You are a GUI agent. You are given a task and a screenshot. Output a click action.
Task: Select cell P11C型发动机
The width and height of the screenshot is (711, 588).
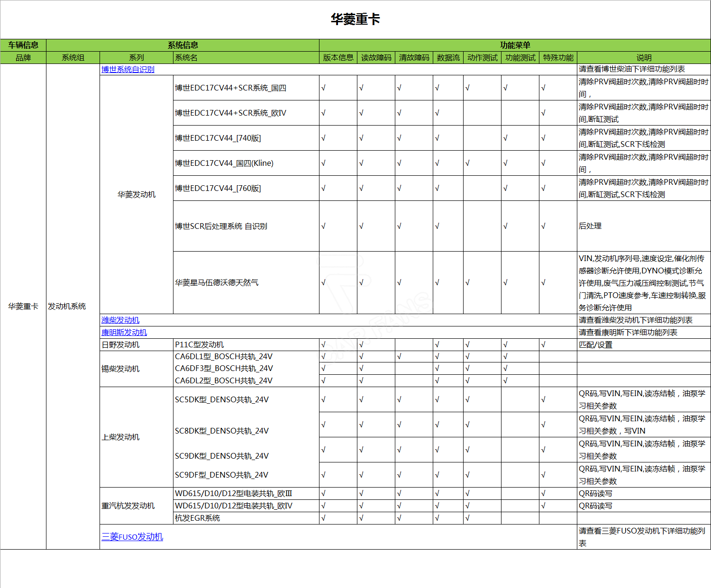click(x=246, y=344)
